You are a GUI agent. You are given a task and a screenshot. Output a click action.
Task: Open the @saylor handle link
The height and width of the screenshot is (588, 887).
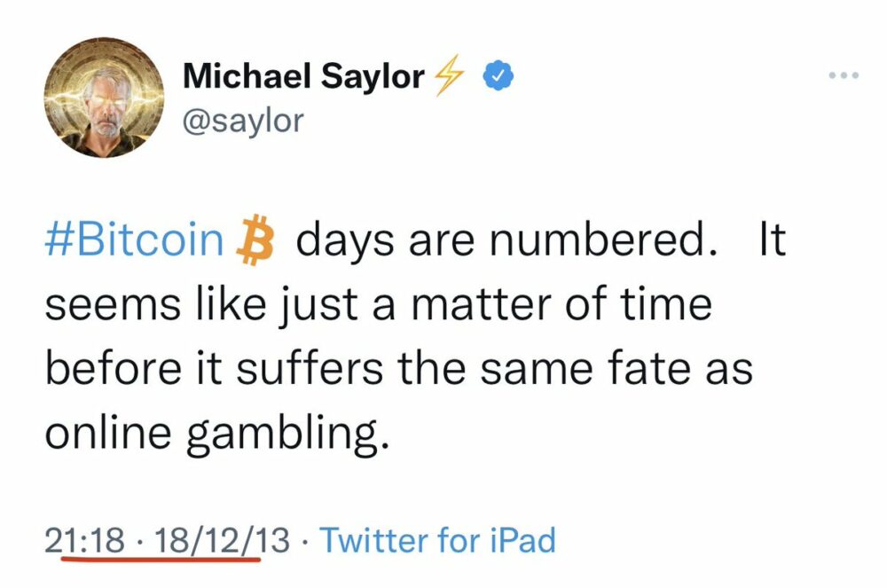point(242,120)
